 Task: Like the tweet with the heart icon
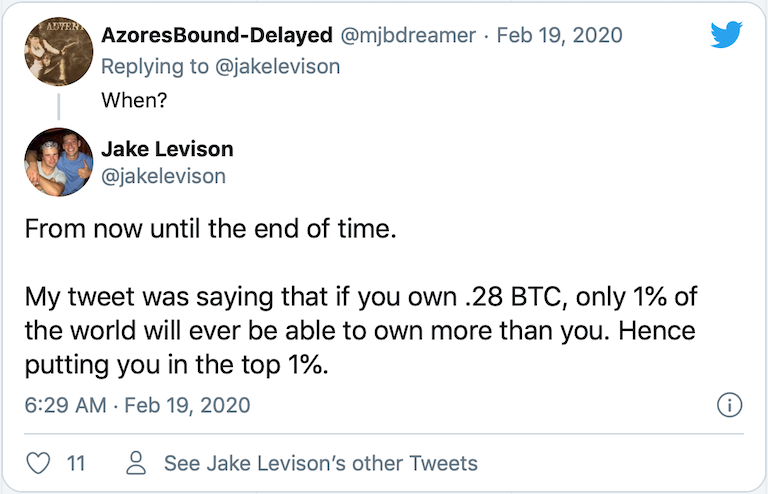point(38,463)
